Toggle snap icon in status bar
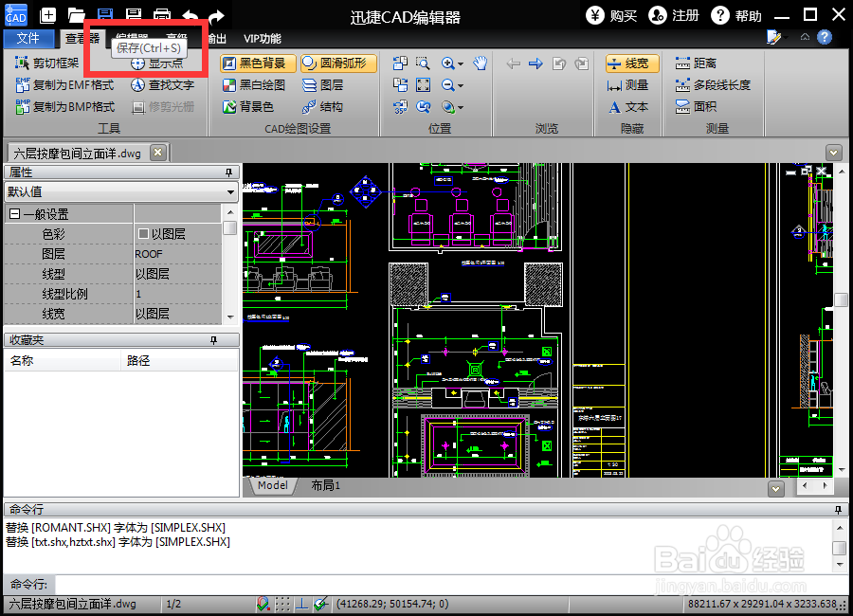 coord(263,604)
